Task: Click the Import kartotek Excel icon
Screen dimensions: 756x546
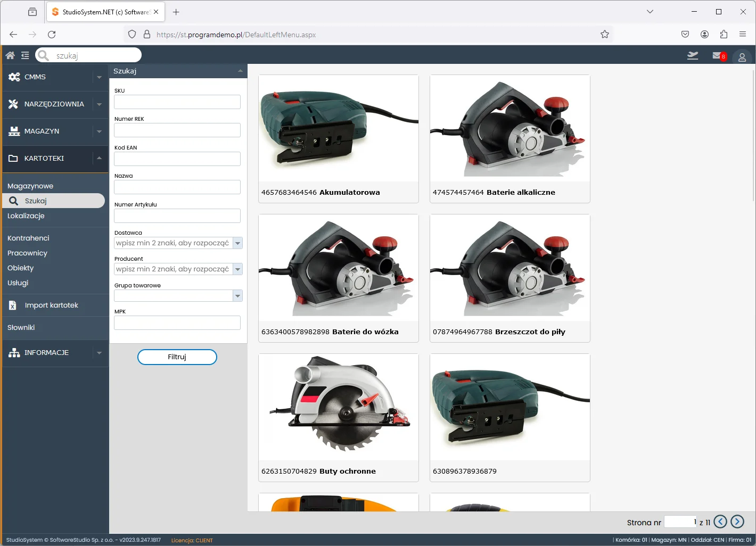Action: 13,305
